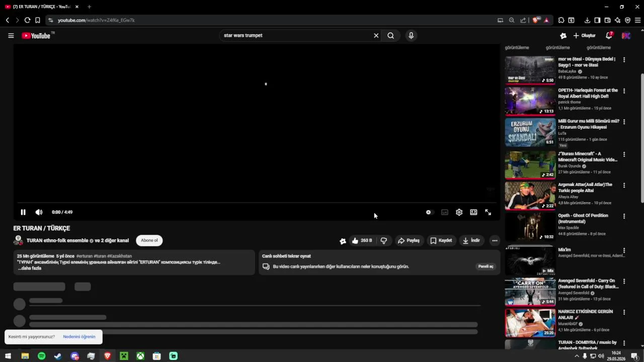Open Brave Leo AI star icon
The height and width of the screenshot is (362, 644).
[x=617, y=20]
